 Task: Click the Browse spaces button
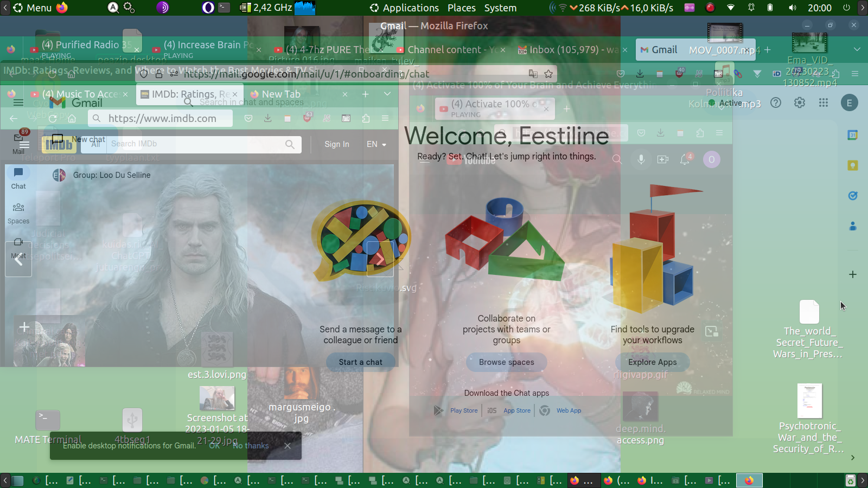click(x=507, y=362)
